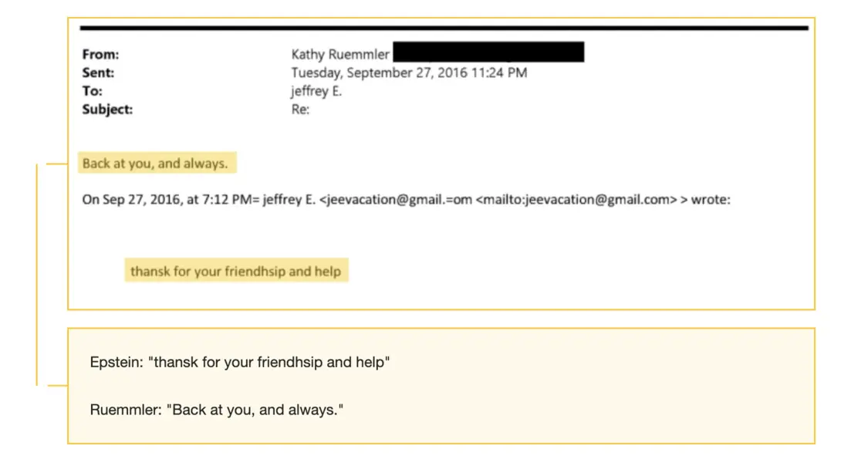Click the vertical yellow connector line
This screenshot has width=868, height=456.
tap(37, 274)
